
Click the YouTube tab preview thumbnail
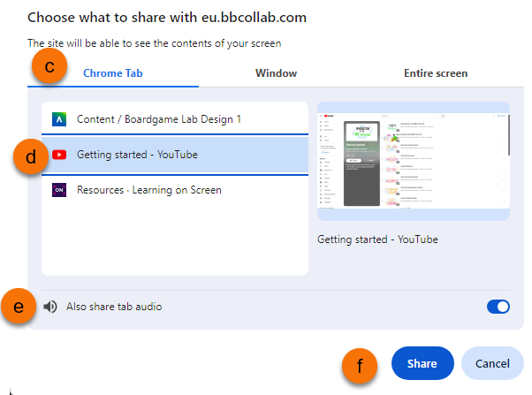click(413, 161)
